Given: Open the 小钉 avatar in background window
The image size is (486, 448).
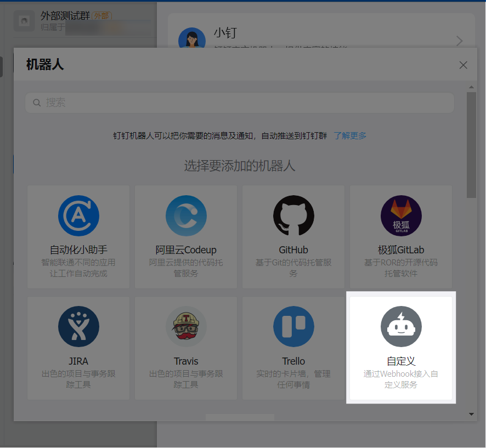Looking at the screenshot, I should point(192,37).
